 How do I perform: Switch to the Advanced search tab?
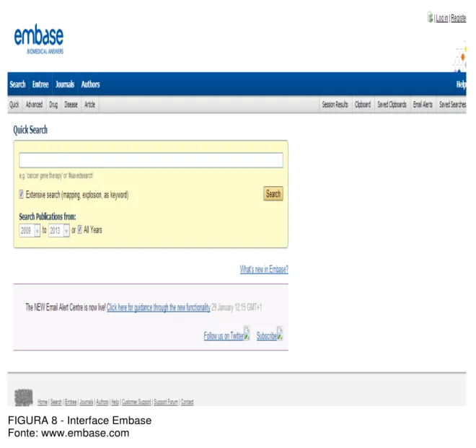(x=34, y=105)
